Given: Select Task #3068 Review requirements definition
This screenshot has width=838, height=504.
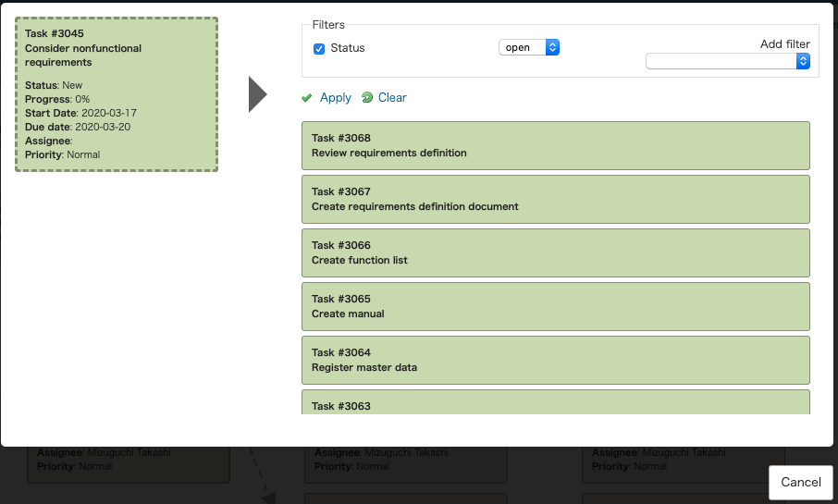Looking at the screenshot, I should tap(556, 145).
